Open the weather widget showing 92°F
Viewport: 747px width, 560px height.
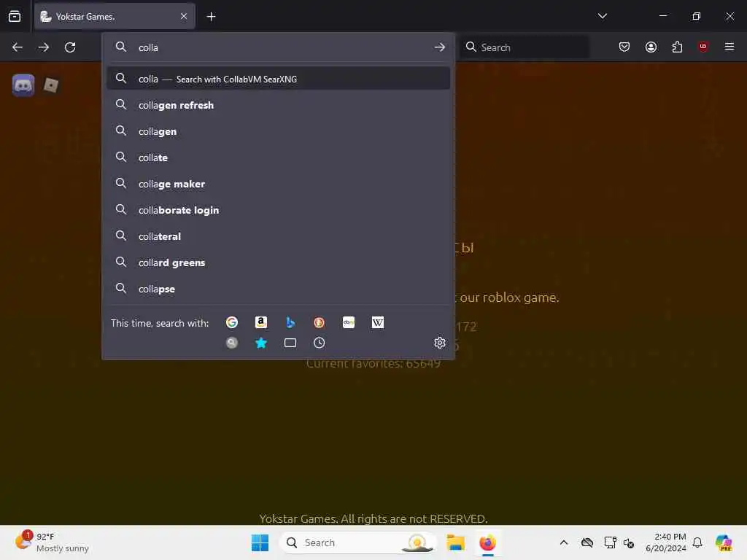pos(52,542)
